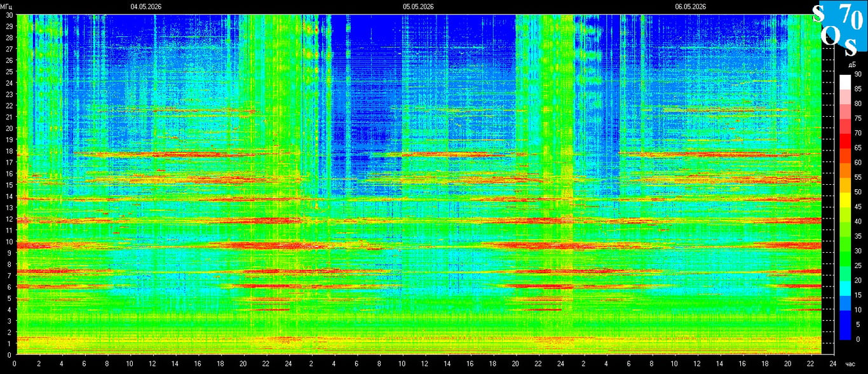Click the 25 MHz label on frequency axis
Screen dimensions: 868x374
9,72
